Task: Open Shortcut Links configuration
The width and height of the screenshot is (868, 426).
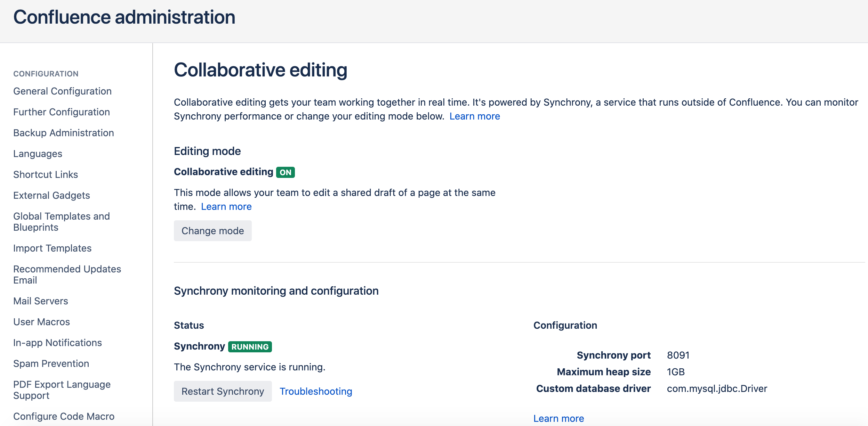Action: 45,174
